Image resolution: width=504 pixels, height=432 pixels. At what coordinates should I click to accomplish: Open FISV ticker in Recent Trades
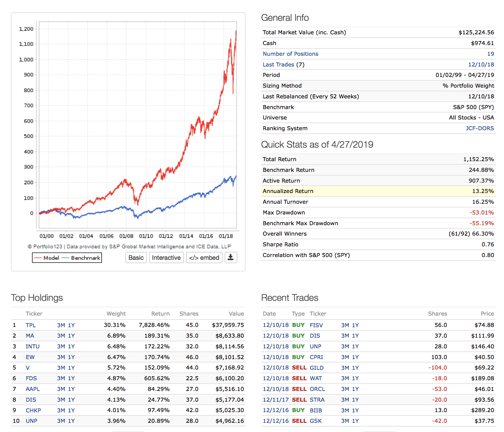pyautogui.click(x=316, y=325)
